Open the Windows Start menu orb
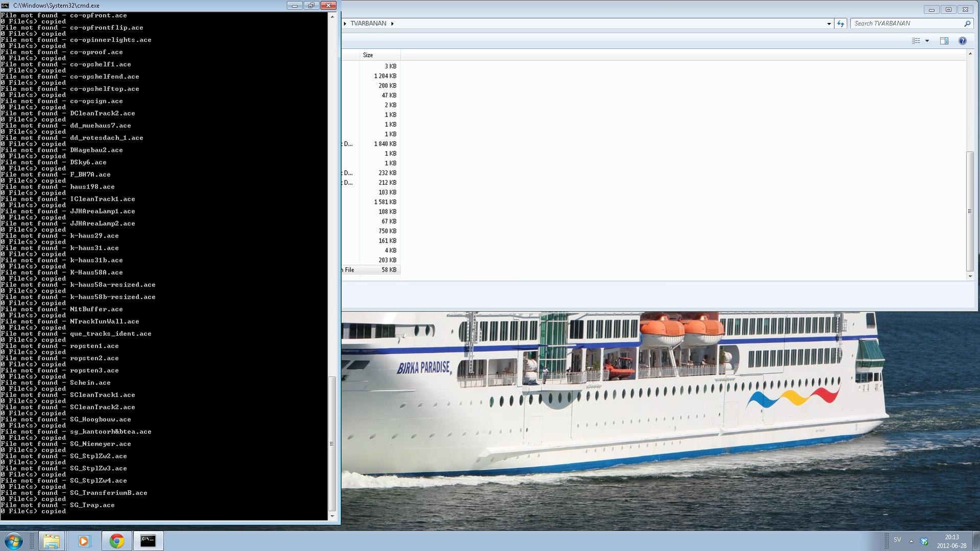Image resolution: width=980 pixels, height=551 pixels. pyautogui.click(x=14, y=541)
